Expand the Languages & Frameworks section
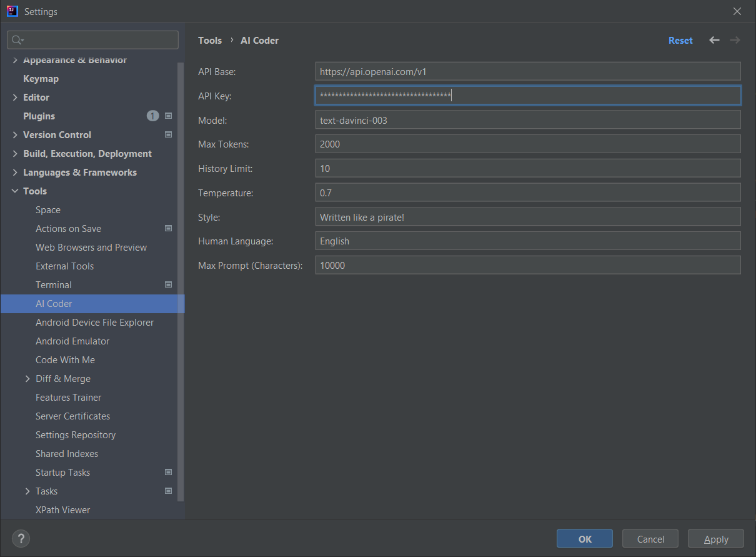756x557 pixels. coord(15,173)
